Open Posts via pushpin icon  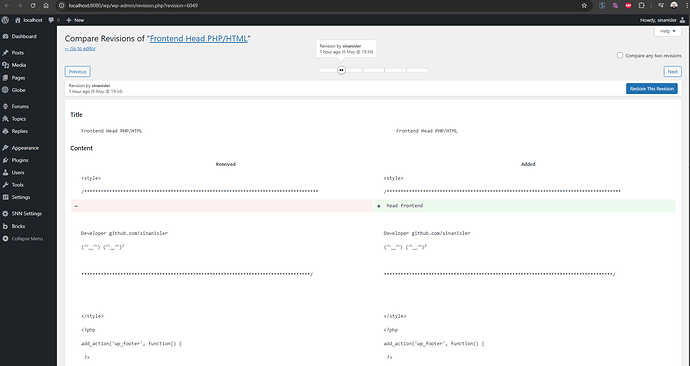(5, 53)
